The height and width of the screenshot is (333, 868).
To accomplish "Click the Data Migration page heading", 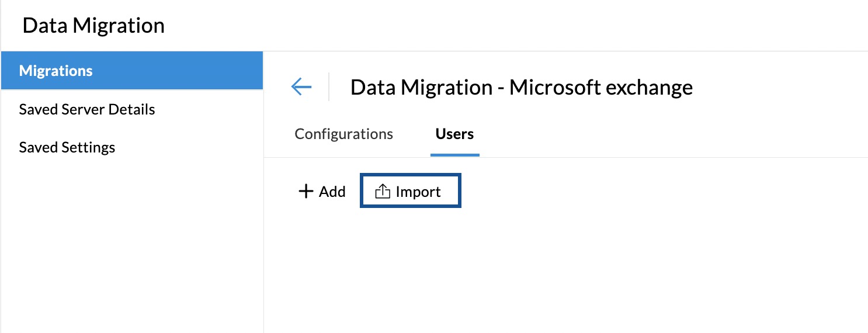I will click(x=93, y=26).
